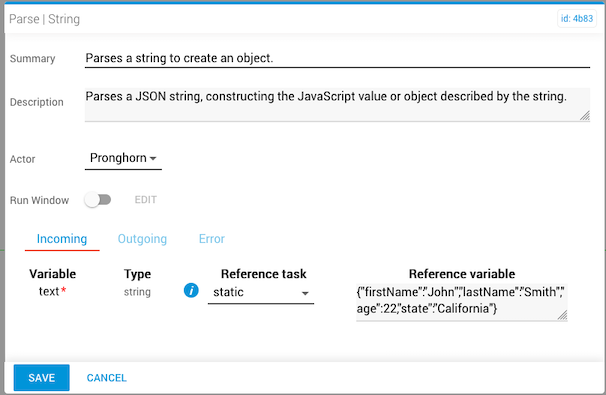Click the text variable name label

tap(49, 291)
